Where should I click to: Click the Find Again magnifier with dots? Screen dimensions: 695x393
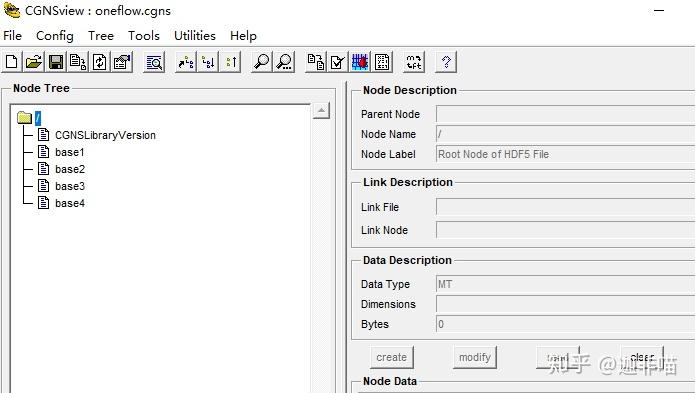click(284, 62)
